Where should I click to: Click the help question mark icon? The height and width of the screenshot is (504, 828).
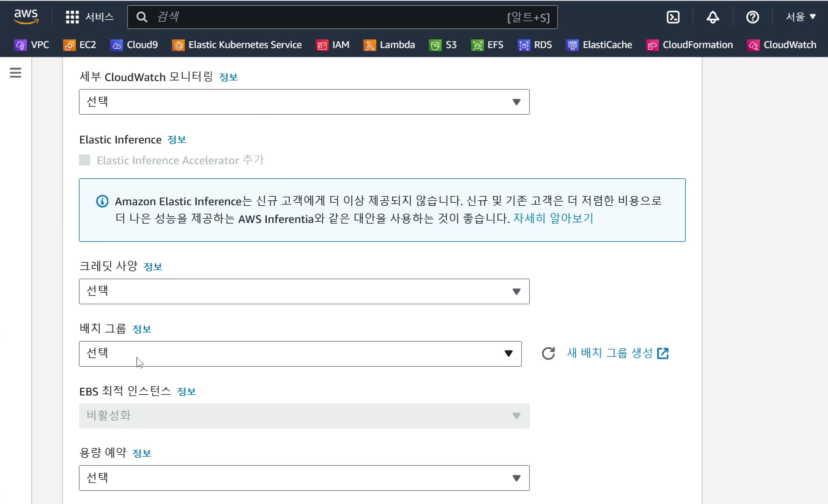tap(752, 17)
